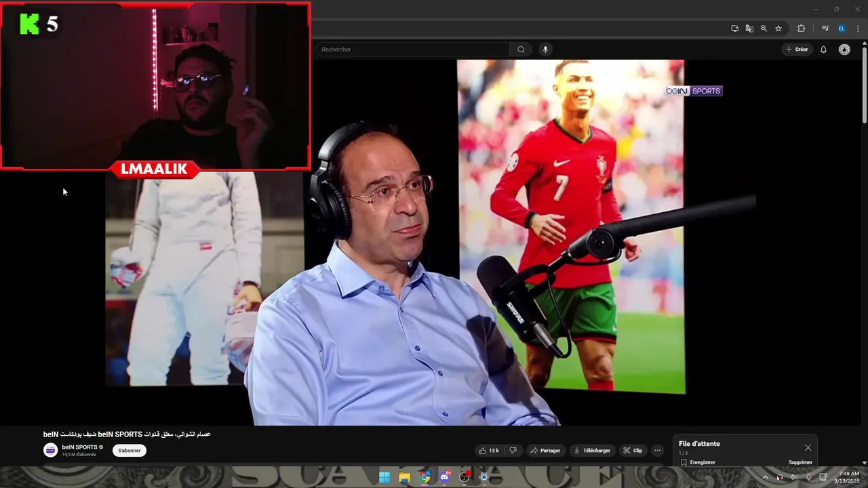Open the zoom magnifier in address bar

click(764, 28)
